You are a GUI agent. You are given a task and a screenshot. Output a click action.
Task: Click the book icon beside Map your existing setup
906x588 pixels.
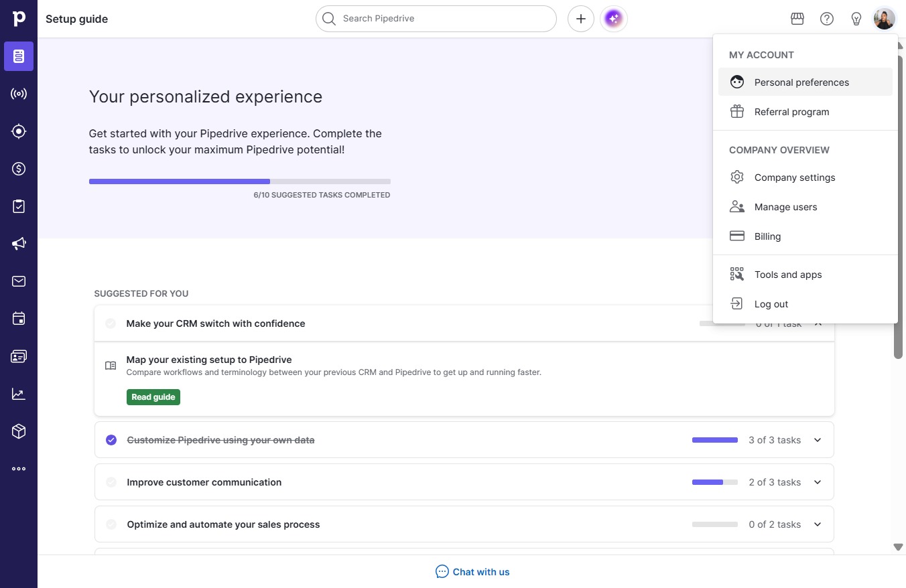[111, 366]
